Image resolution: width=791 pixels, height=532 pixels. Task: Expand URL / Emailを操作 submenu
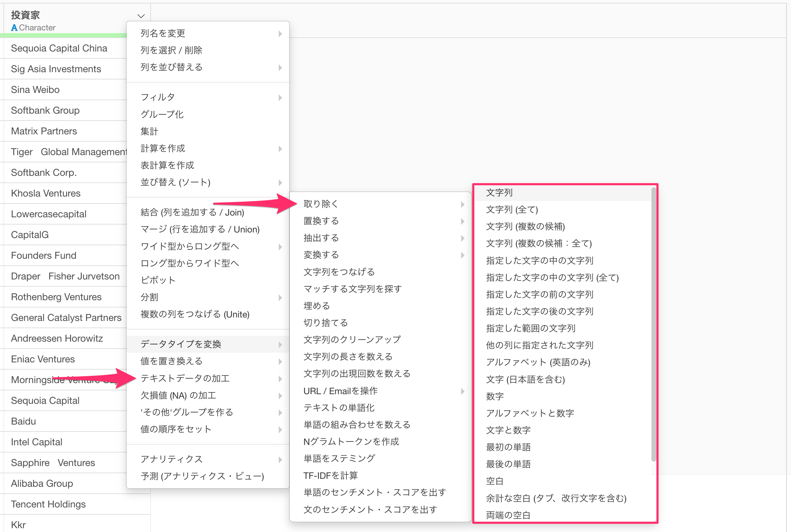(381, 391)
